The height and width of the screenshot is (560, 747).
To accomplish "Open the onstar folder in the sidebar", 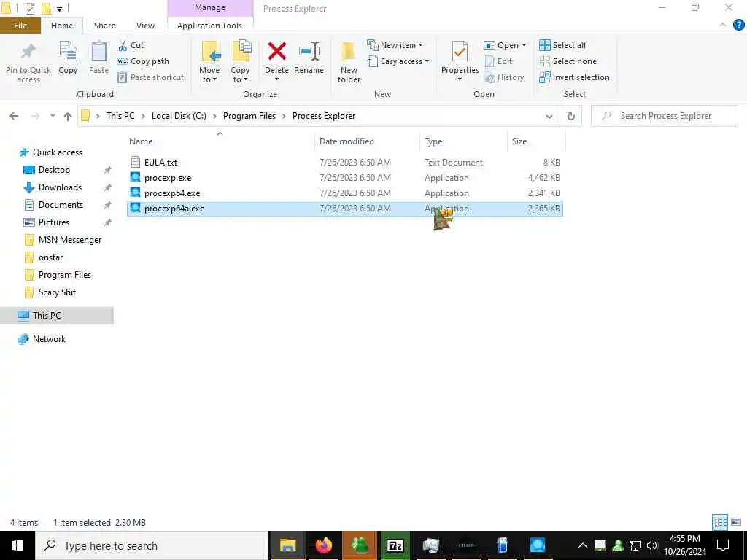I will (x=50, y=257).
